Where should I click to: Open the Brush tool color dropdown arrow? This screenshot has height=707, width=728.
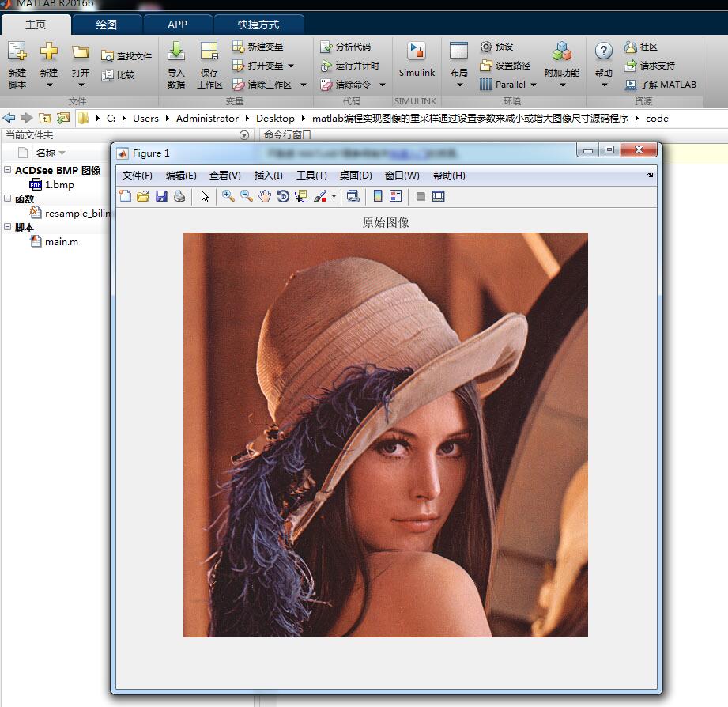pos(334,197)
